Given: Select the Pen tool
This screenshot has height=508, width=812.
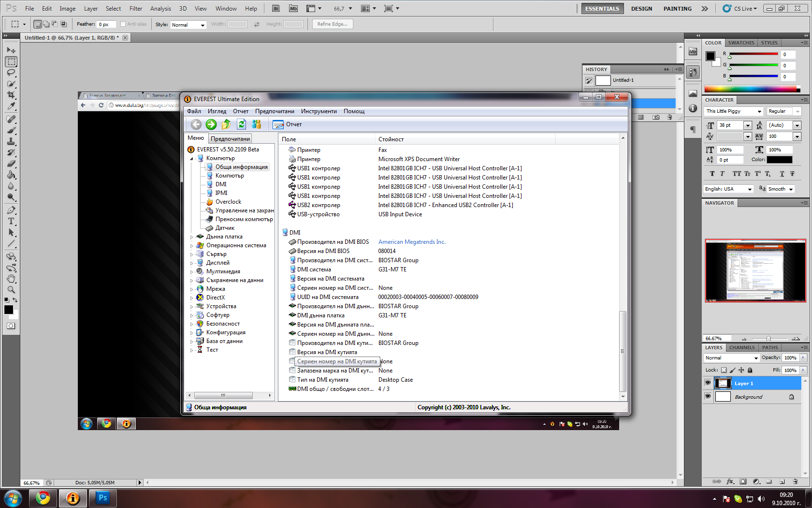Looking at the screenshot, I should pos(11,210).
